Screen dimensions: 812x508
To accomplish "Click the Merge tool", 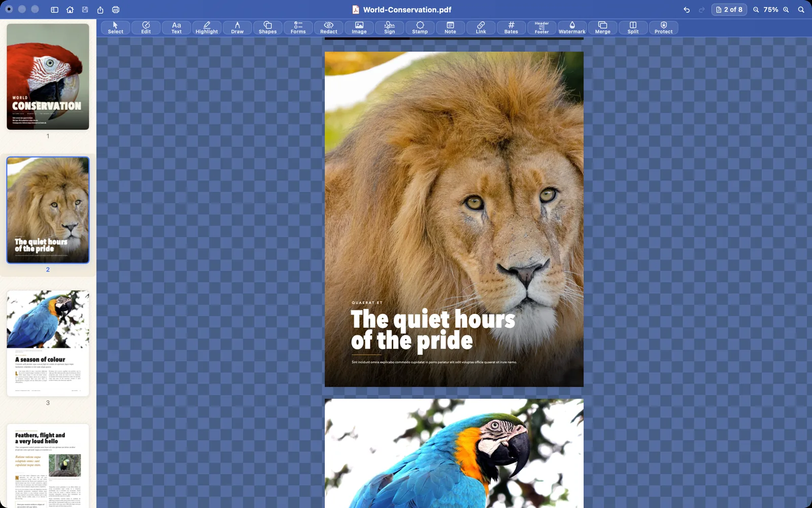I will 602,27.
